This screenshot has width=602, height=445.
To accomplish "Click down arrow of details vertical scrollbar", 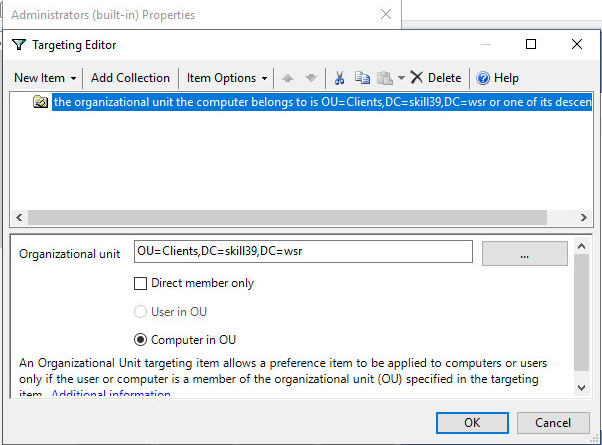I will pos(581,388).
